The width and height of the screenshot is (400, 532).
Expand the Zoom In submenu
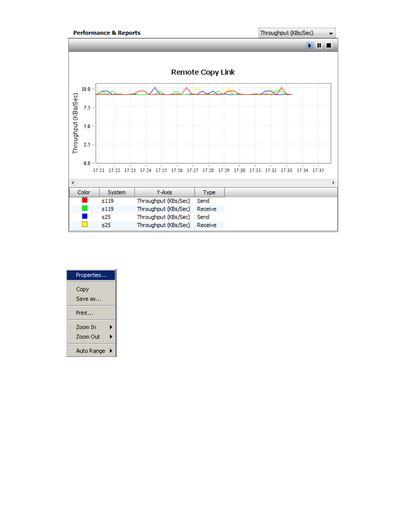point(91,327)
